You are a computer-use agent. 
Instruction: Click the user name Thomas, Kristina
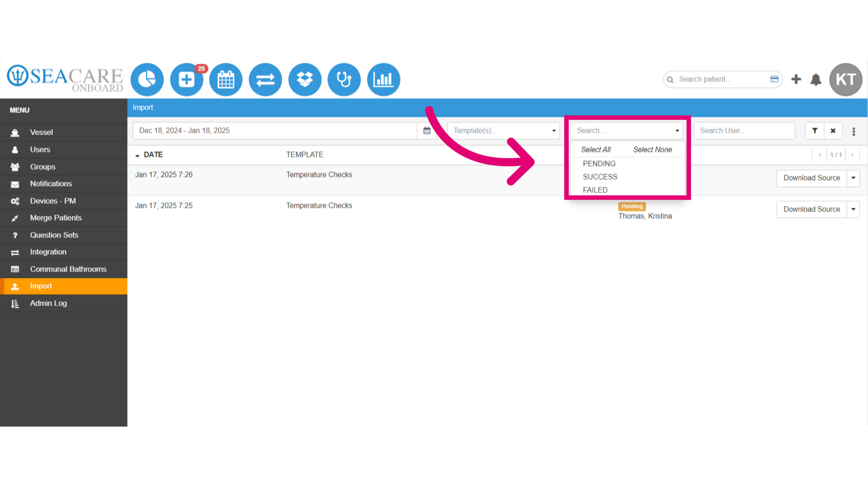pos(645,216)
